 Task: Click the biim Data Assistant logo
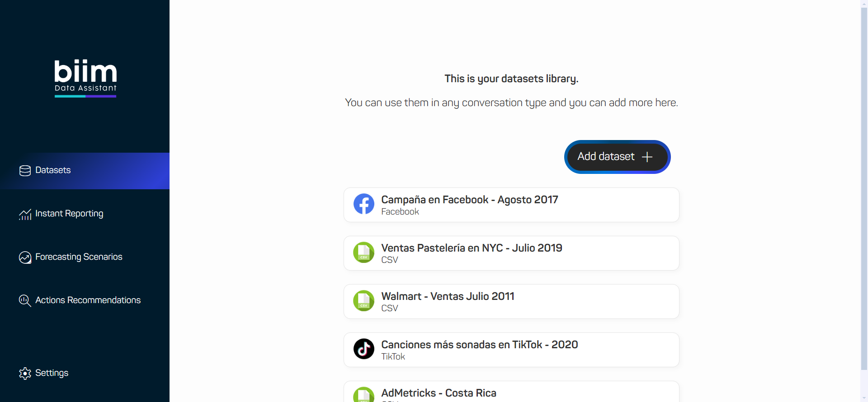tap(85, 78)
